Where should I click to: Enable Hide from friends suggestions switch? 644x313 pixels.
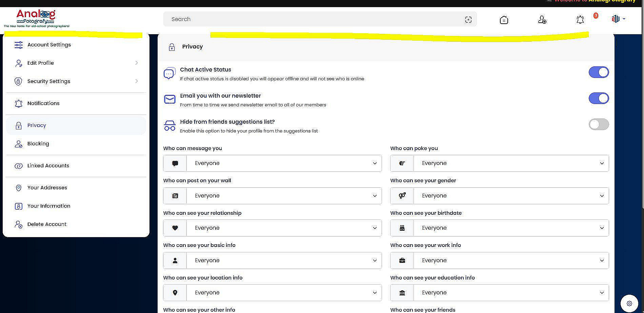coord(599,124)
